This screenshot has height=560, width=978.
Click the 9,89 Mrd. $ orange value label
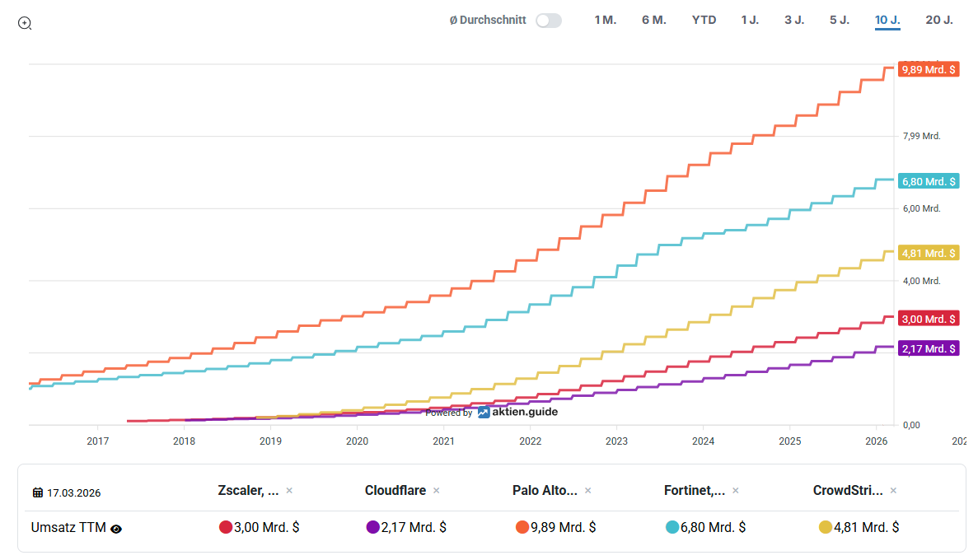coord(929,70)
